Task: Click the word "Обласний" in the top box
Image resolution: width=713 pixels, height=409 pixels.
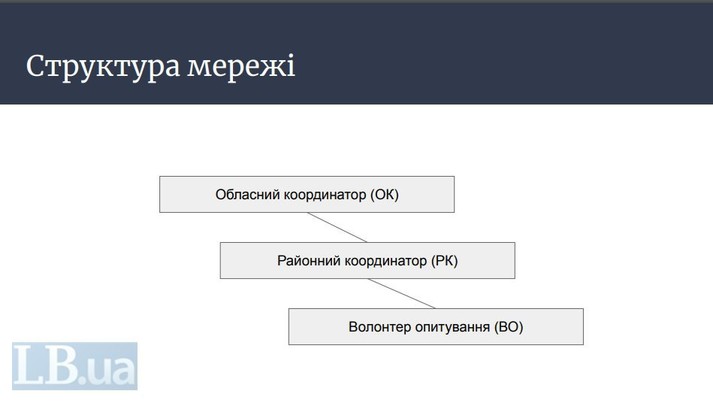Action: pyautogui.click(x=244, y=195)
